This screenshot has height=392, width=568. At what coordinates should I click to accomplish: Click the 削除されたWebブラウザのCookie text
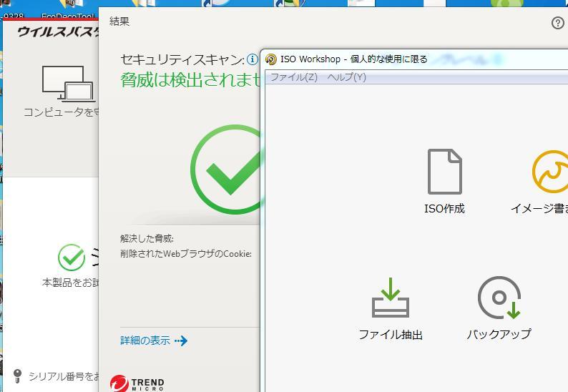coord(185,254)
